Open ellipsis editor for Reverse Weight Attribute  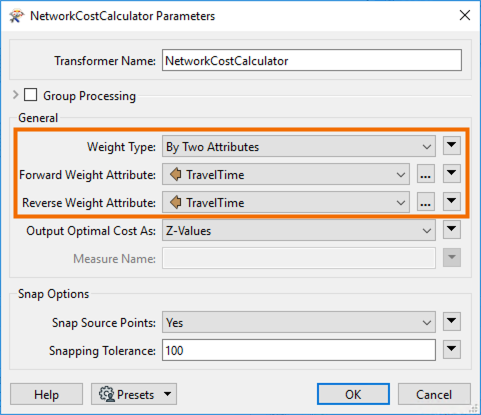pos(426,202)
